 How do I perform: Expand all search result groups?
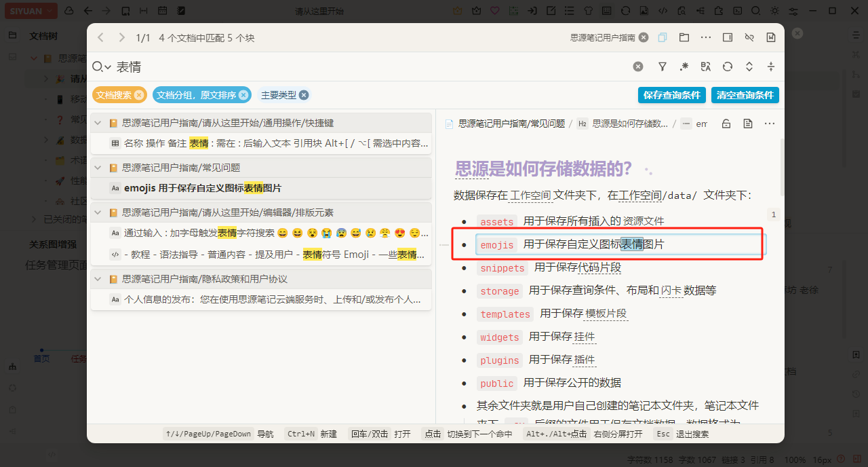point(749,67)
